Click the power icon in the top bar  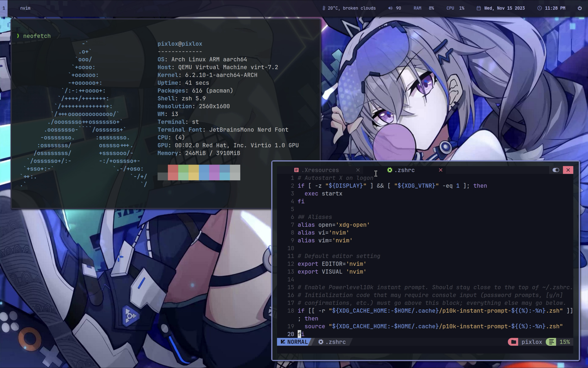579,8
